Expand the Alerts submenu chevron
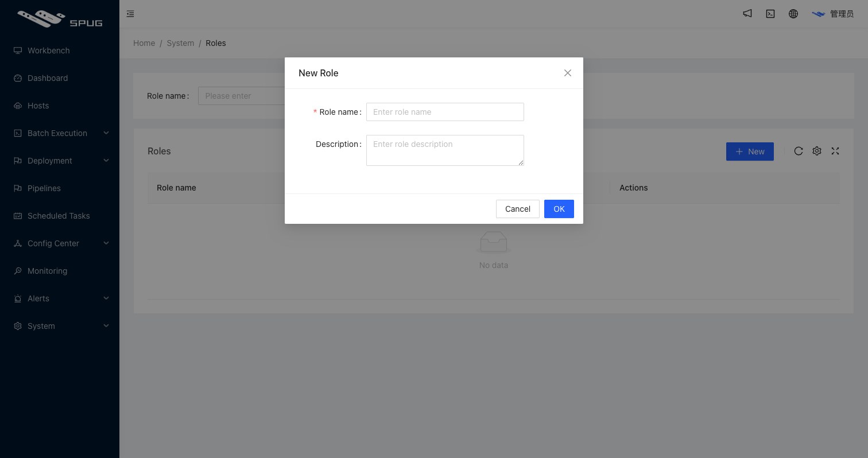The image size is (868, 458). pos(106,298)
